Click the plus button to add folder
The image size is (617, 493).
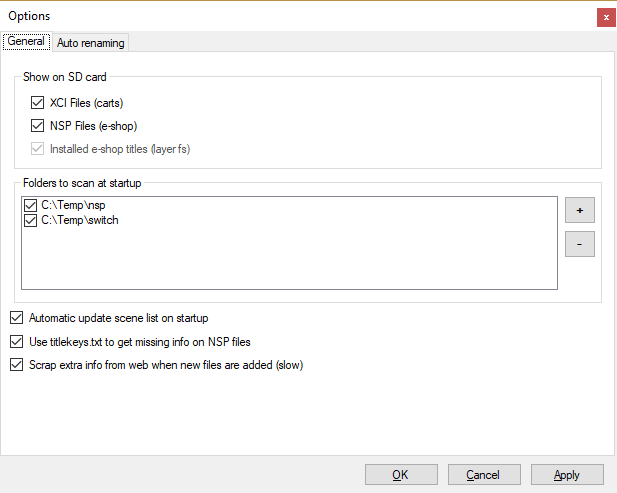pos(579,210)
